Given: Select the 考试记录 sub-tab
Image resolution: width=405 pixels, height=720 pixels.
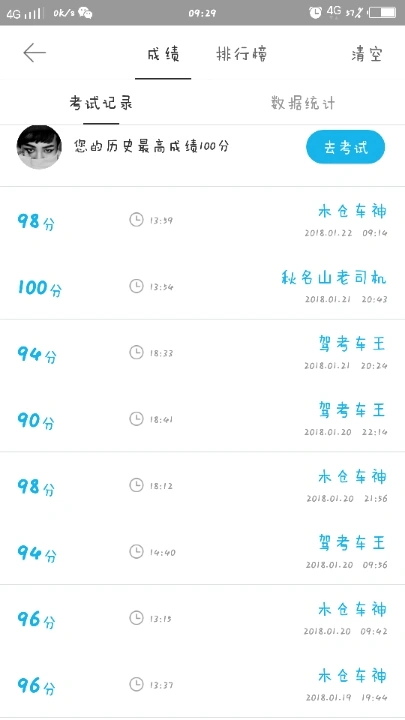Looking at the screenshot, I should pyautogui.click(x=101, y=103).
